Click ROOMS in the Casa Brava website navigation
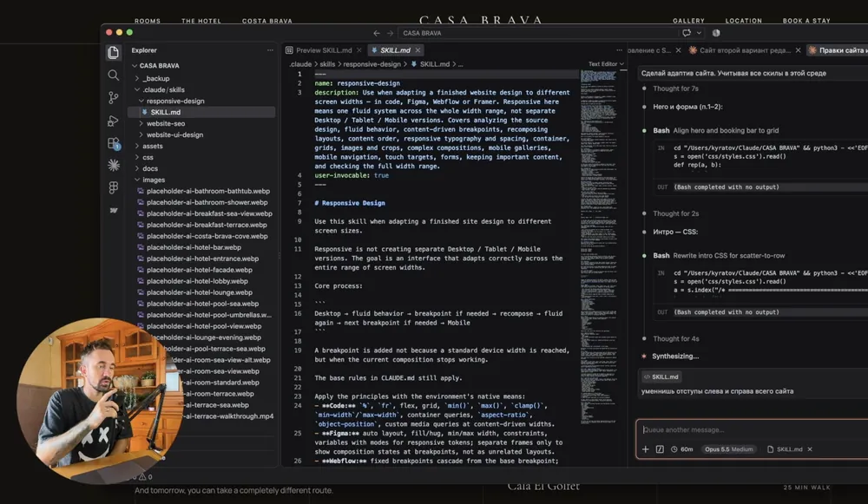The height and width of the screenshot is (504, 868). (148, 21)
